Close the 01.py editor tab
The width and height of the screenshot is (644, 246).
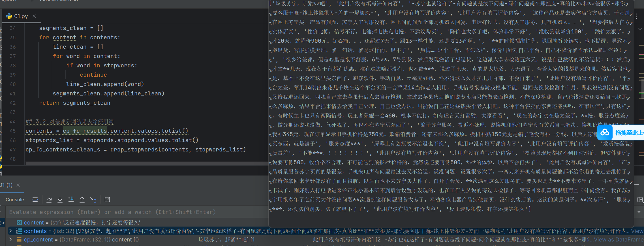[x=34, y=16]
